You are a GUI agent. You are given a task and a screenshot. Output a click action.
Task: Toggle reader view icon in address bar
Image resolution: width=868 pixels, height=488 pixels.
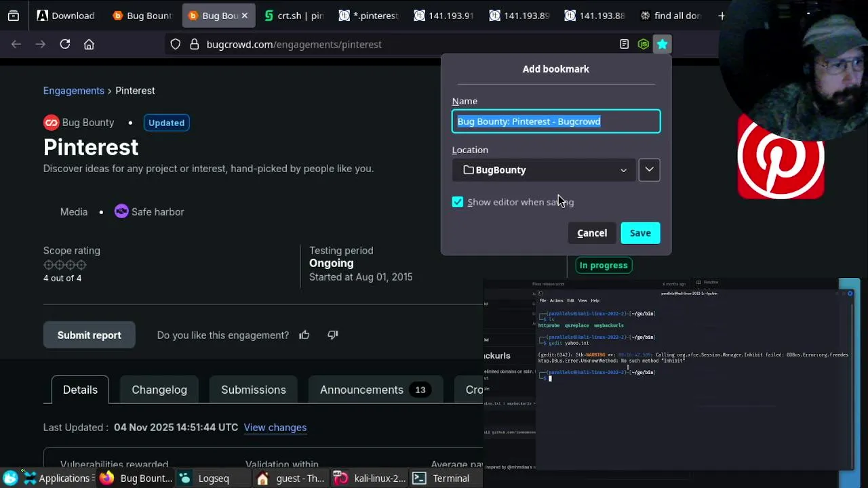coord(624,44)
